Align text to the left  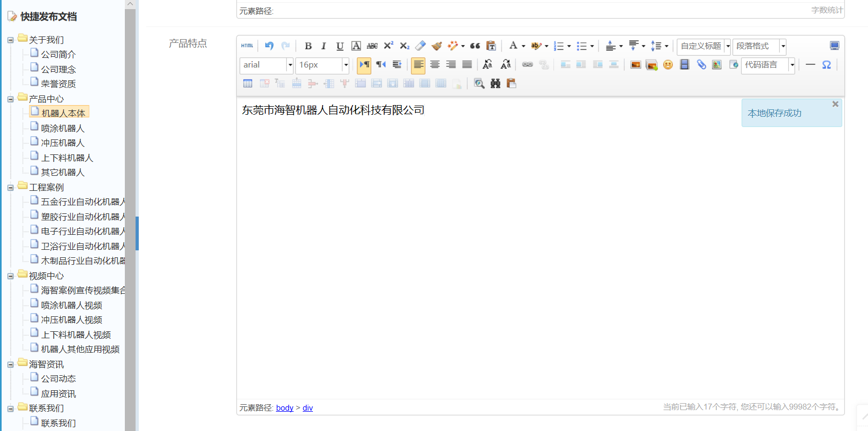pyautogui.click(x=418, y=65)
